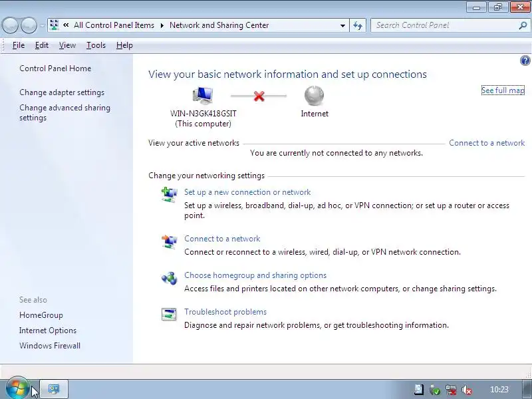Click the Internet label under the globe
The height and width of the screenshot is (399, 532).
click(315, 114)
